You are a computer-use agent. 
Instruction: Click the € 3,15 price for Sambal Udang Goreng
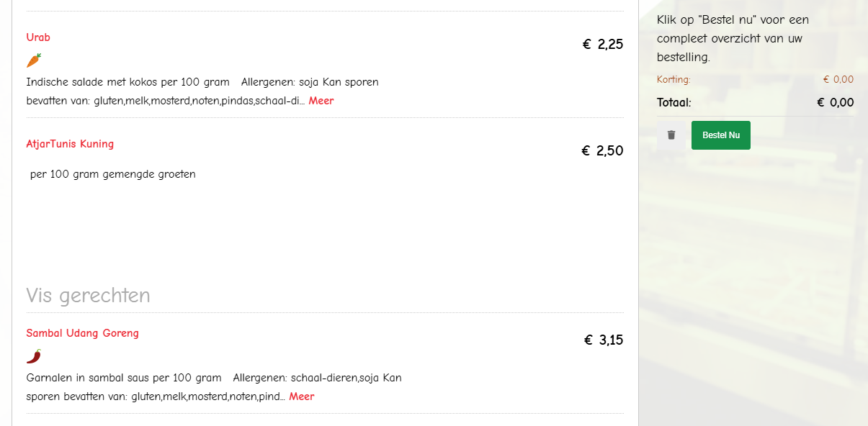[602, 340]
